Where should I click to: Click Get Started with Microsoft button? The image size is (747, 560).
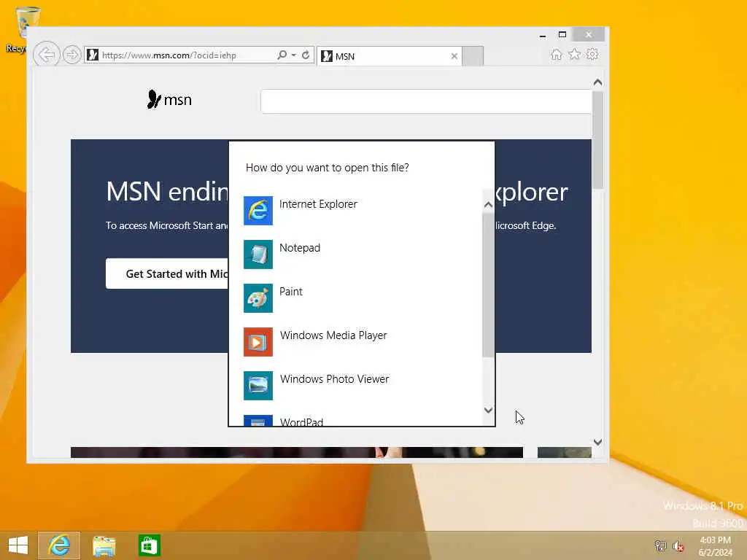[167, 274]
